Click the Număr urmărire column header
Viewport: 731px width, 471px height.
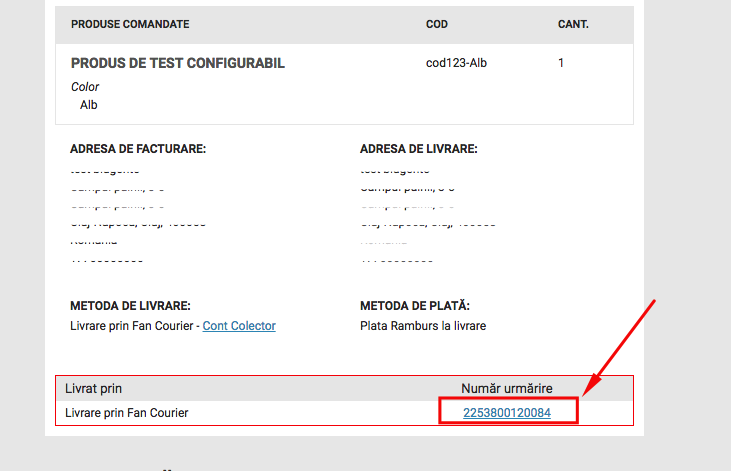[507, 388]
